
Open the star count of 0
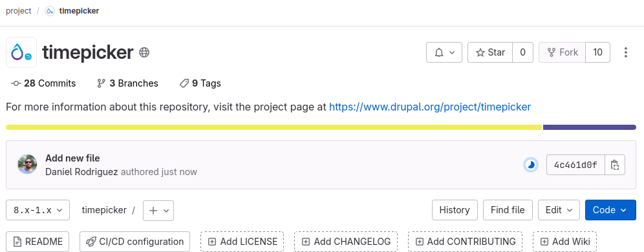pos(523,52)
